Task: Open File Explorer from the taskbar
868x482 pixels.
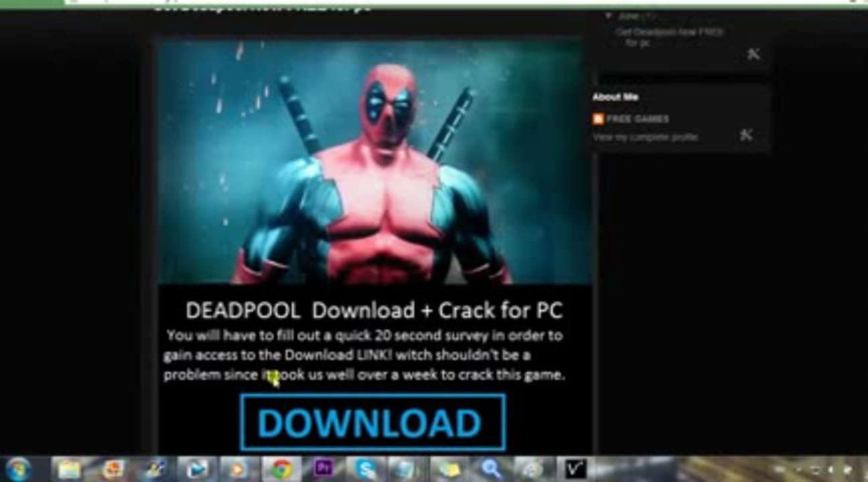Action: pyautogui.click(x=69, y=469)
